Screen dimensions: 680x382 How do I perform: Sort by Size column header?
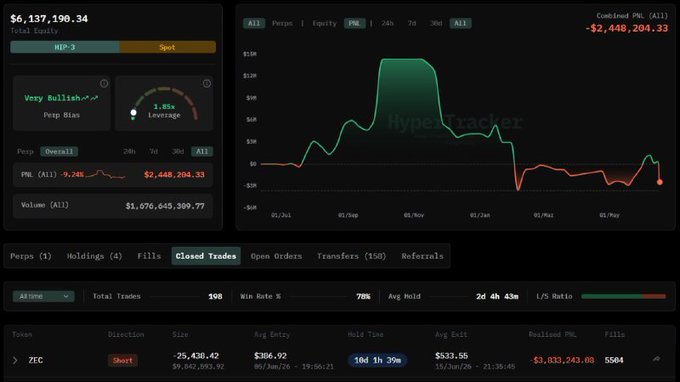pos(180,334)
